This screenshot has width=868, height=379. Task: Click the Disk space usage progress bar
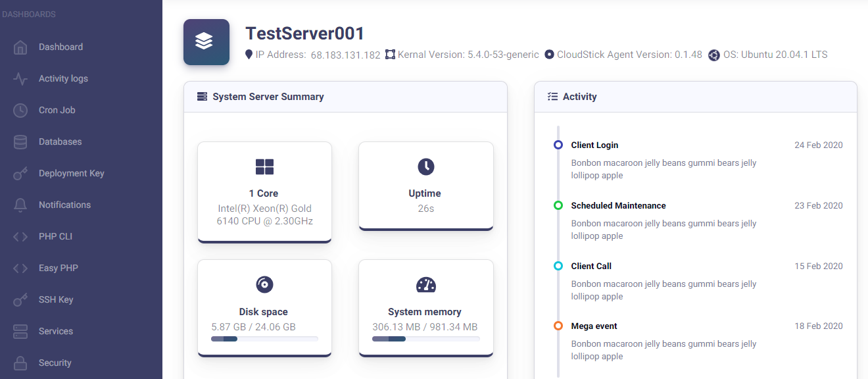(x=264, y=339)
